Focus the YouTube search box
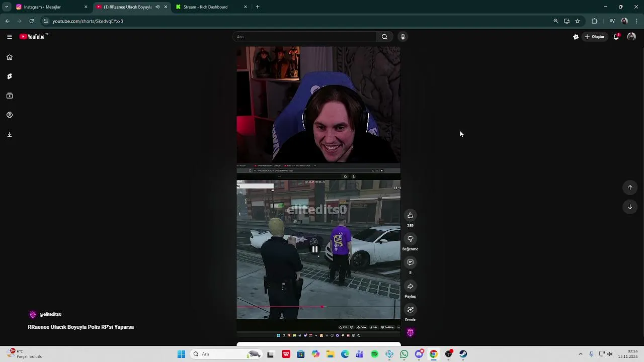This screenshot has height=362, width=644. coord(304,37)
